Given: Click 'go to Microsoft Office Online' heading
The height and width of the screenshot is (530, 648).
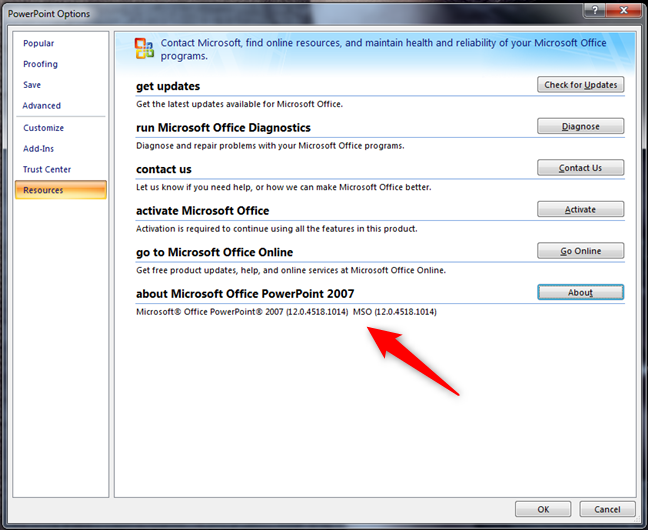Looking at the screenshot, I should coord(214,252).
